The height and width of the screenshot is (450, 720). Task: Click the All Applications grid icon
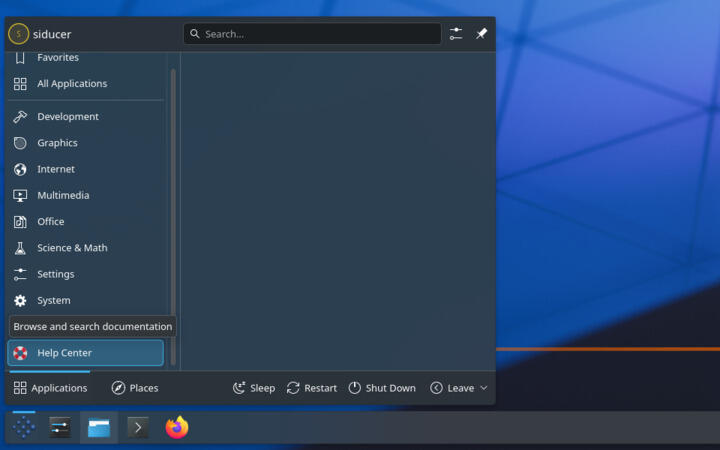point(20,84)
